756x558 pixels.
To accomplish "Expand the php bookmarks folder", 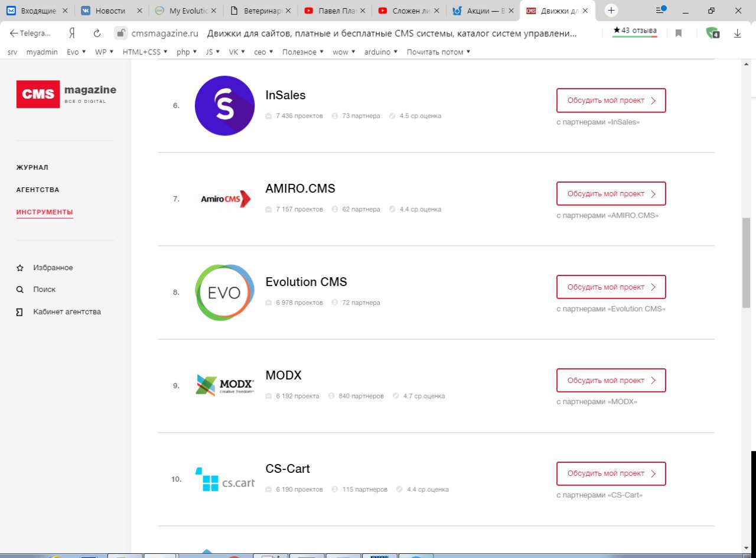I will coord(187,52).
